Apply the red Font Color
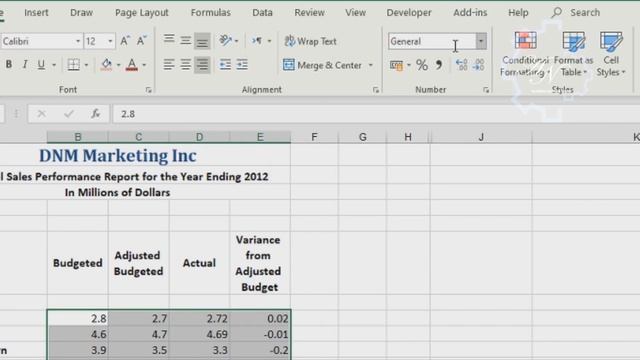The width and height of the screenshot is (640, 360). click(x=132, y=64)
